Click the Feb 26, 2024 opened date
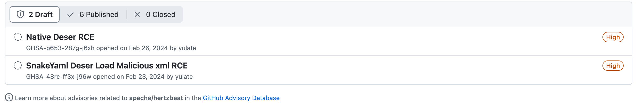The image size is (644, 105). pyautogui.click(x=148, y=48)
